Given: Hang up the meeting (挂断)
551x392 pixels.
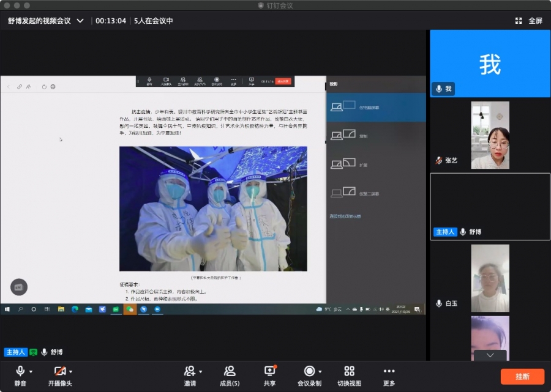Looking at the screenshot, I should click(522, 376).
